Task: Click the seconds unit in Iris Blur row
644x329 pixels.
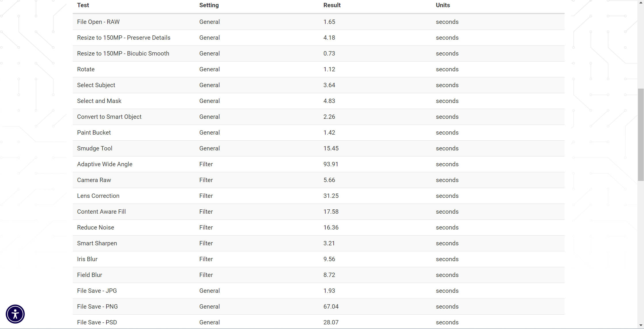Action: (x=447, y=259)
